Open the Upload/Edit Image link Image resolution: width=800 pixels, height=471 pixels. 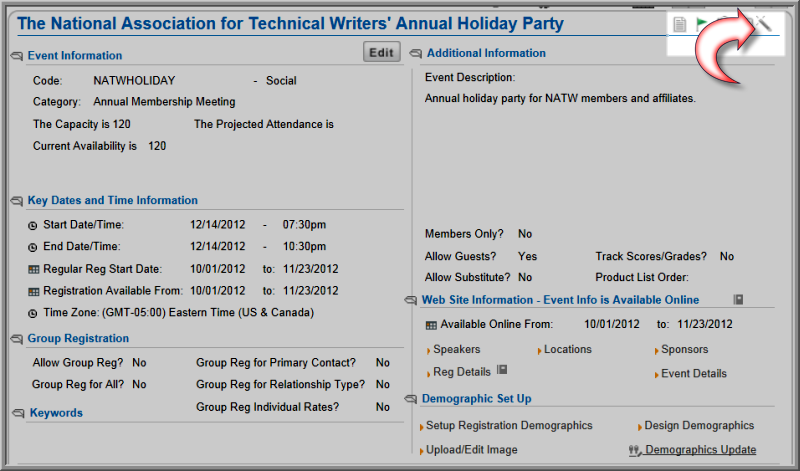(x=471, y=450)
